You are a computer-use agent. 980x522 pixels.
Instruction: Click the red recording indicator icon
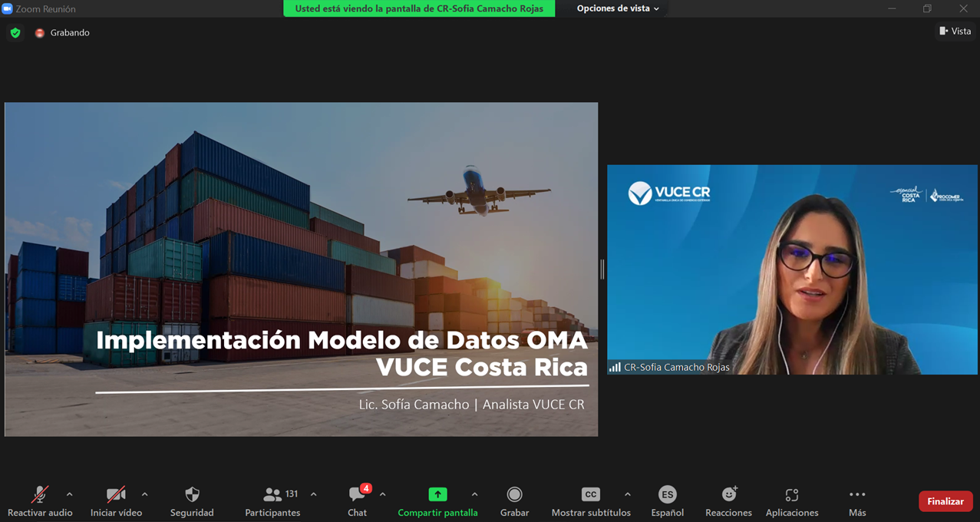coord(40,33)
